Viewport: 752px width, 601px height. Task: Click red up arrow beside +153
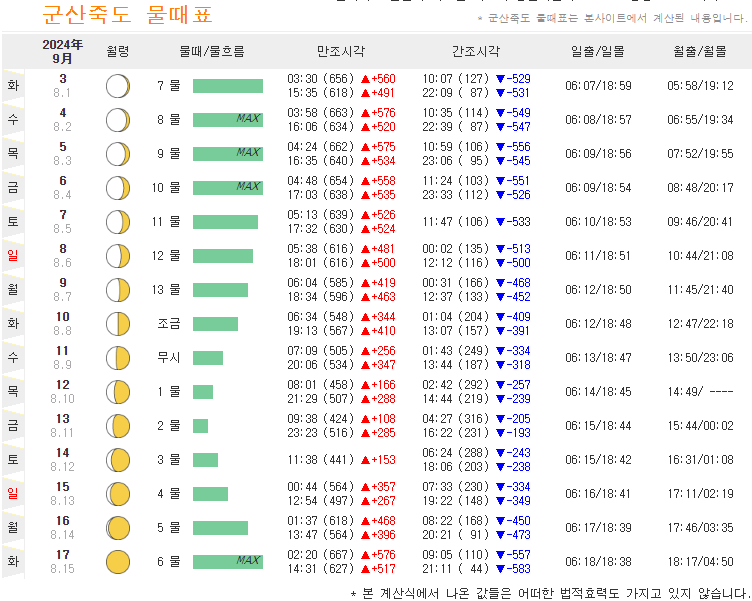[x=365, y=460]
